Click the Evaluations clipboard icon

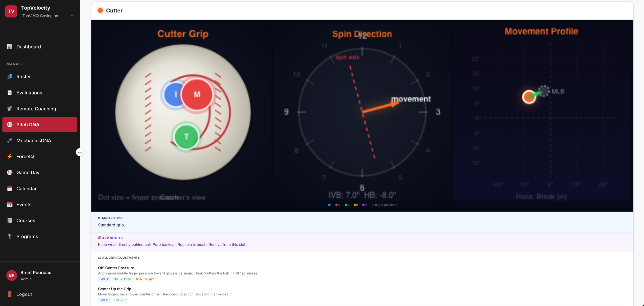tap(10, 93)
